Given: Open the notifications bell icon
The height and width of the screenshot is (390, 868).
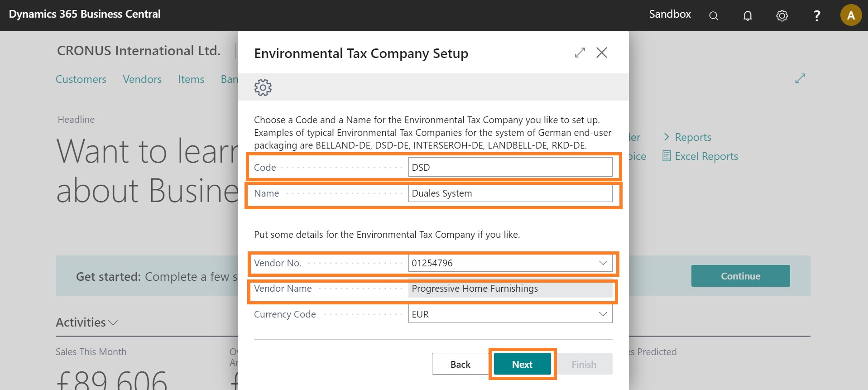Looking at the screenshot, I should click(748, 16).
